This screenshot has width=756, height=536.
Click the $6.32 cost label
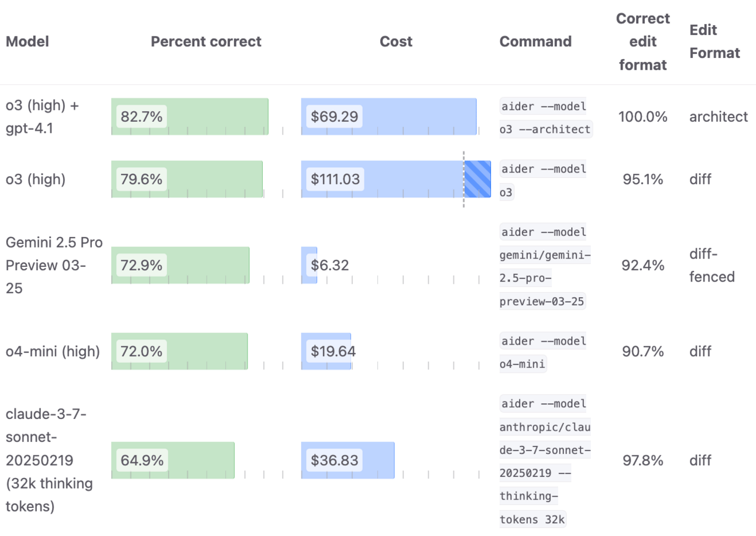(x=329, y=265)
